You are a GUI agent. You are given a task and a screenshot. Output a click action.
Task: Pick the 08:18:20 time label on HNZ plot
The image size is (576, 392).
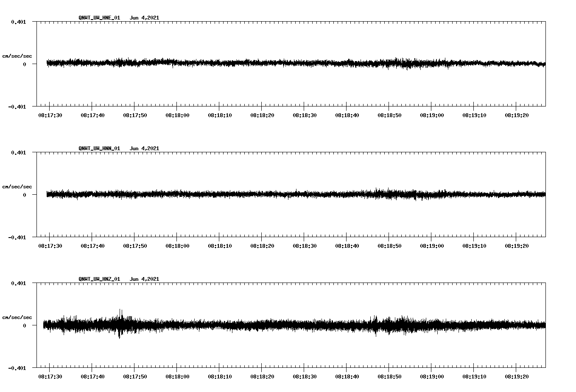point(262,377)
